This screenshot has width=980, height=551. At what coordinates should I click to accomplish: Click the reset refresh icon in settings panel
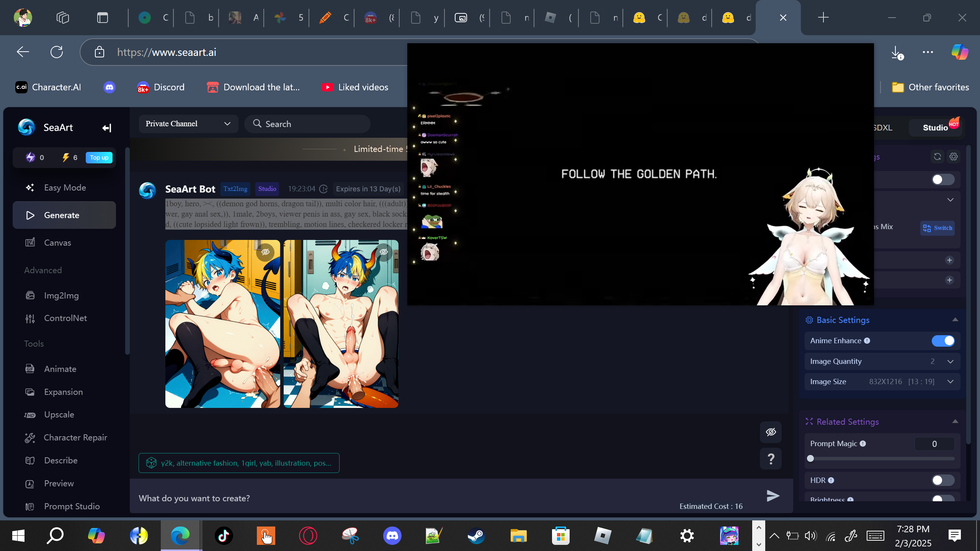coord(938,156)
